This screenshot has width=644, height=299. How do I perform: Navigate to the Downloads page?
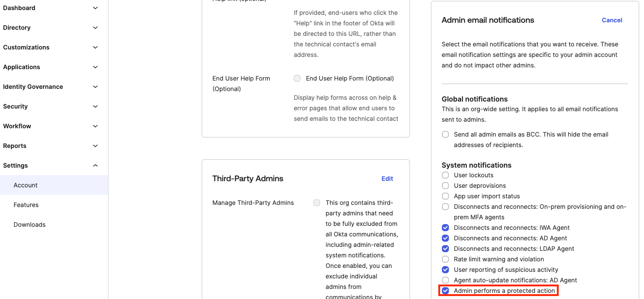(29, 225)
